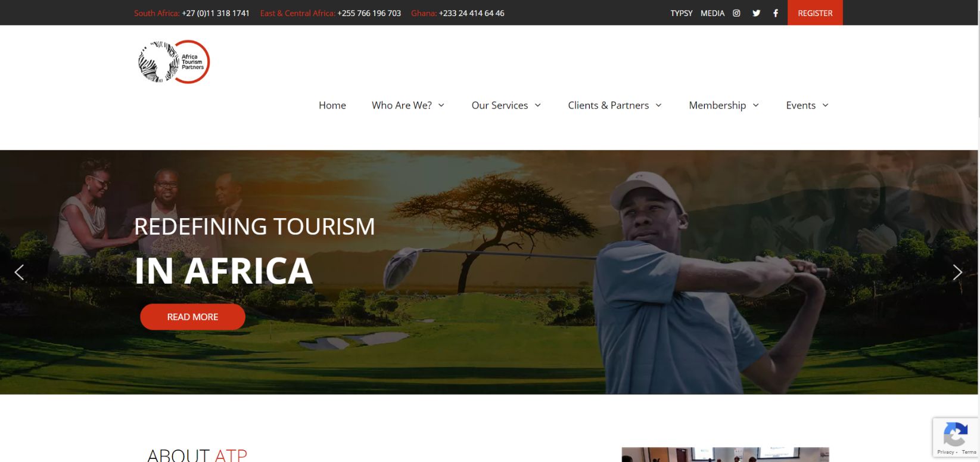Click the reCAPTCHA Privacy link
Screen dimensions: 980x462
pos(945,452)
